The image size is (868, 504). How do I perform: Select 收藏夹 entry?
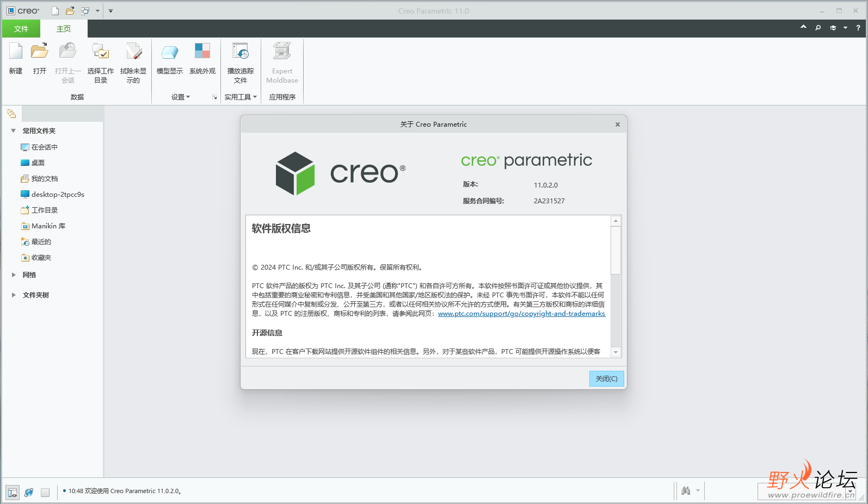tap(36, 258)
